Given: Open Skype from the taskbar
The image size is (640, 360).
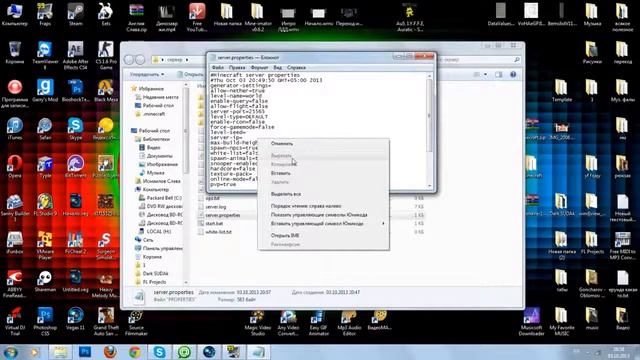Looking at the screenshot, I should click(x=160, y=352).
